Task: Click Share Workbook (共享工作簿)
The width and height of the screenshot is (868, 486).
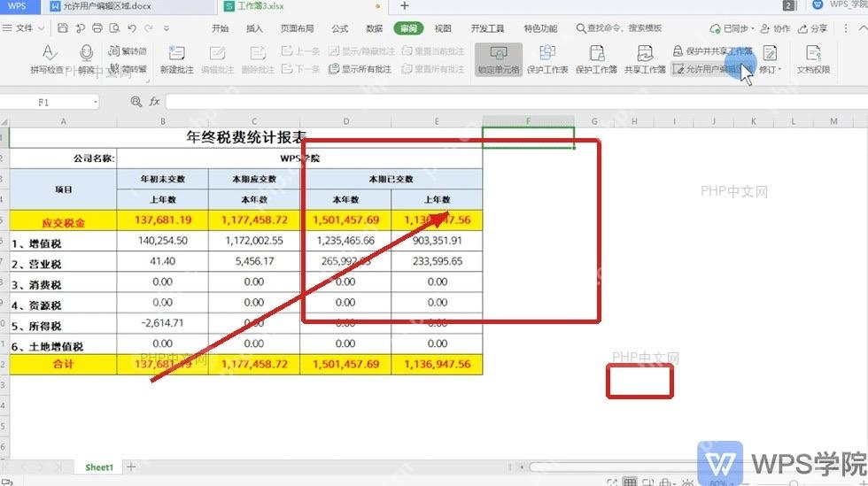Action: tap(645, 60)
